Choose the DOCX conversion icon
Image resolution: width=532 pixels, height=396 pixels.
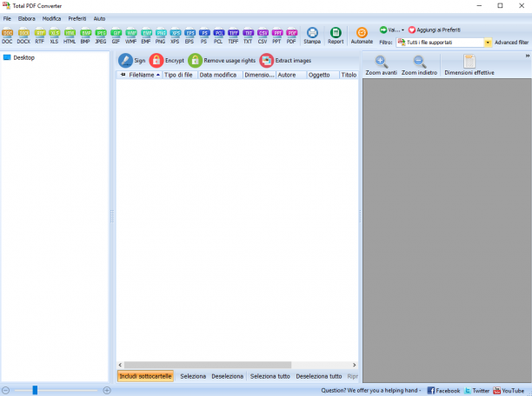(23, 36)
